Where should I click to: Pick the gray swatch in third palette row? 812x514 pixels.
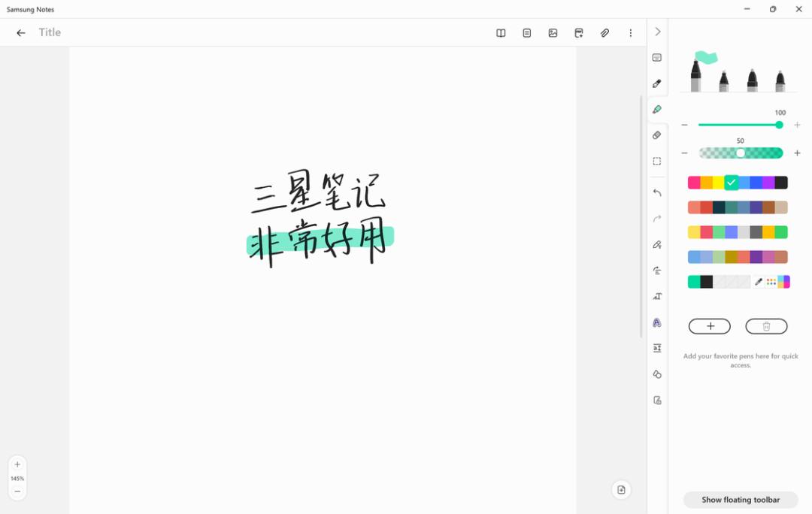coord(756,232)
